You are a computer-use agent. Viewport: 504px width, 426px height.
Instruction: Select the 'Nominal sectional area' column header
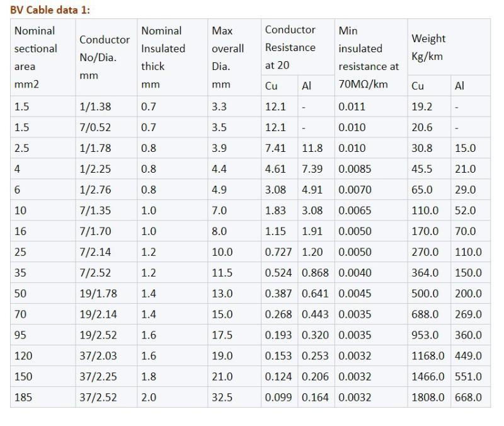click(35, 57)
